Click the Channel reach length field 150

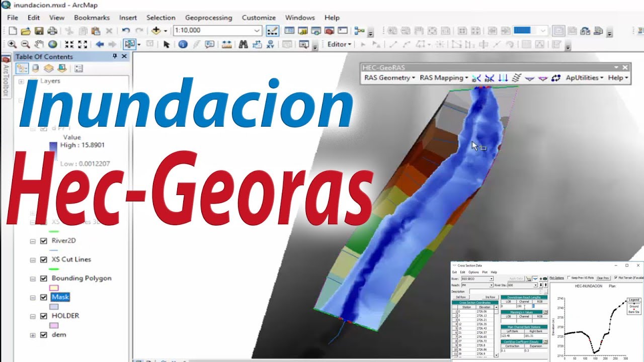coord(524,306)
